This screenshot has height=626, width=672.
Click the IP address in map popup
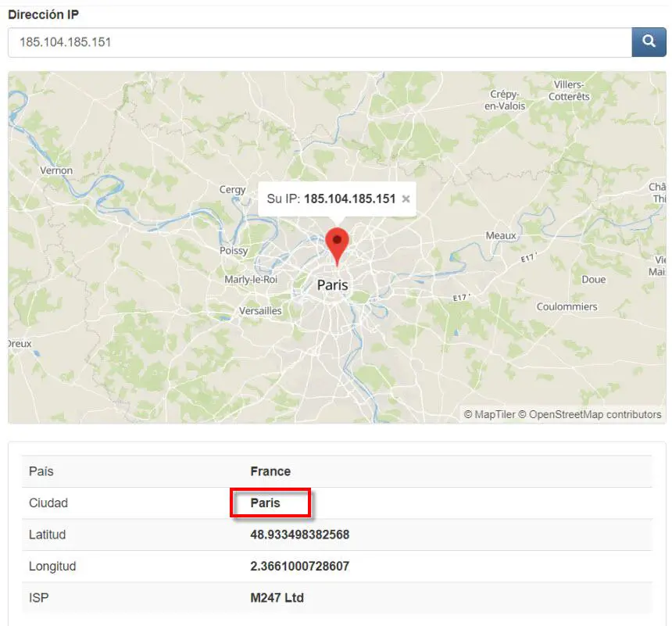pyautogui.click(x=349, y=199)
